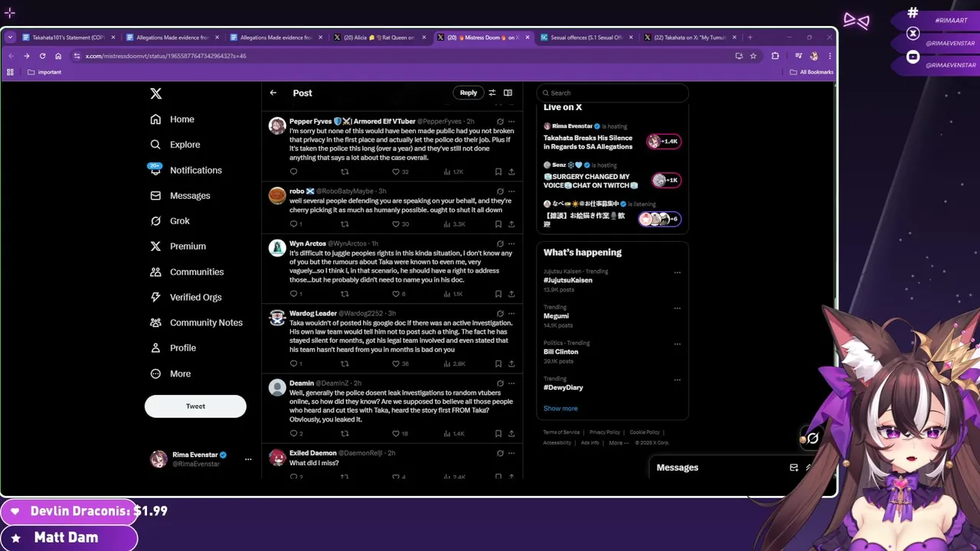
Task: Repost Deamin's reply
Action: tap(345, 433)
